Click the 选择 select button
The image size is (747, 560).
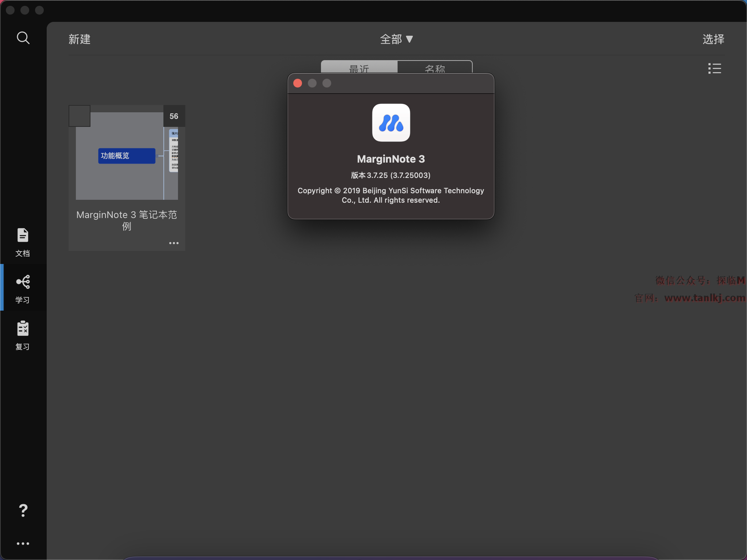713,39
